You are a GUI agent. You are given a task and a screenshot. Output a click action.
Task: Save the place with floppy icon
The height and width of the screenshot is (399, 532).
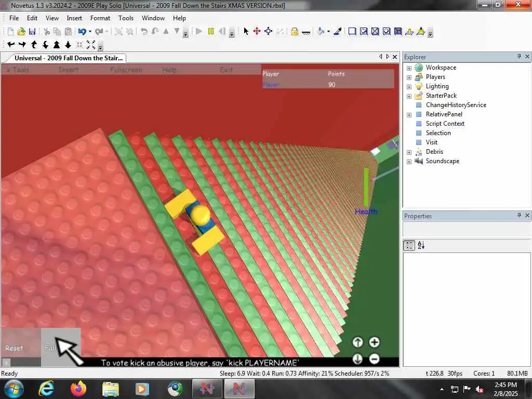pyautogui.click(x=32, y=32)
